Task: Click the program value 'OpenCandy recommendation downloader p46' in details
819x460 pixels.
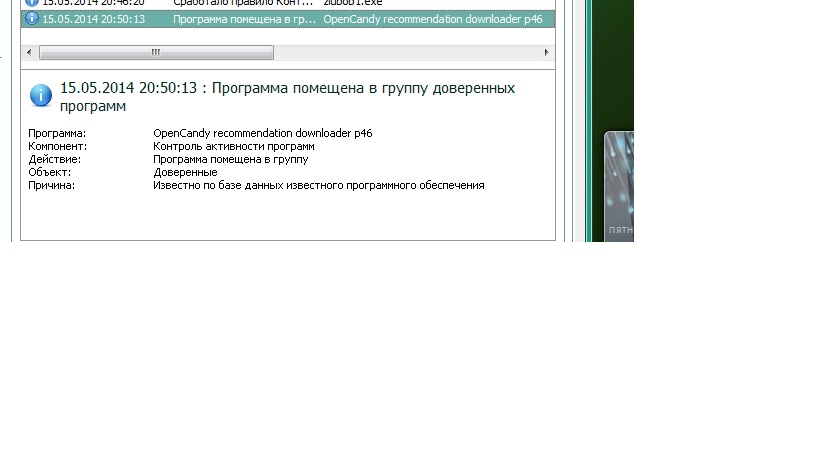Action: tap(263, 133)
